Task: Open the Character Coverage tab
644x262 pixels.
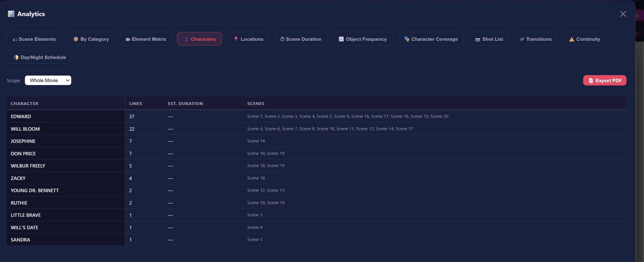Action: point(431,39)
